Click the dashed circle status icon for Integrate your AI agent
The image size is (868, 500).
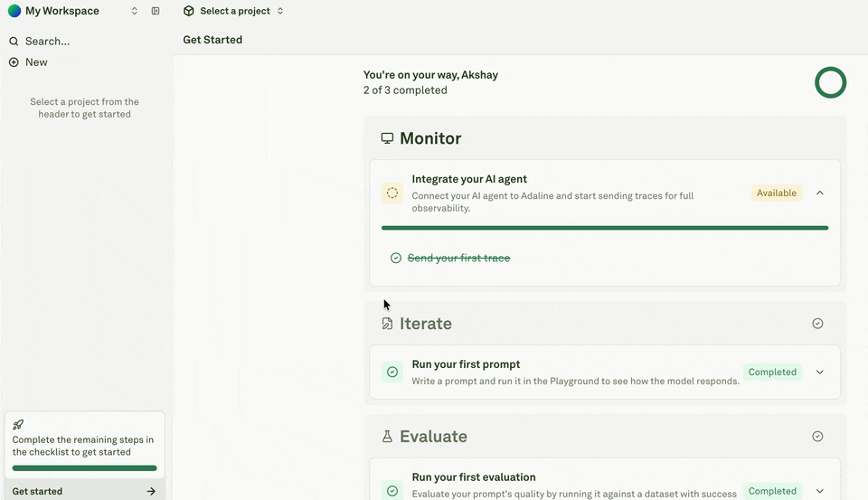[x=392, y=193]
